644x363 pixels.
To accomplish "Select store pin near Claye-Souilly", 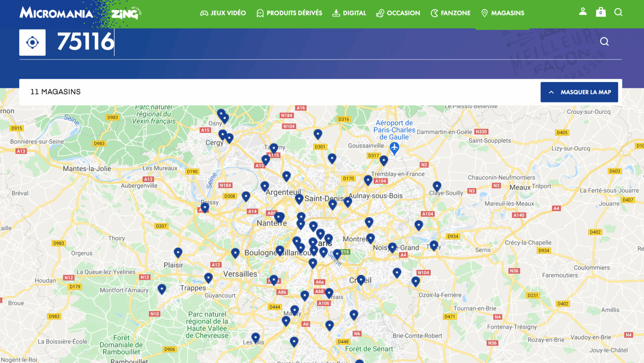I will click(437, 186).
